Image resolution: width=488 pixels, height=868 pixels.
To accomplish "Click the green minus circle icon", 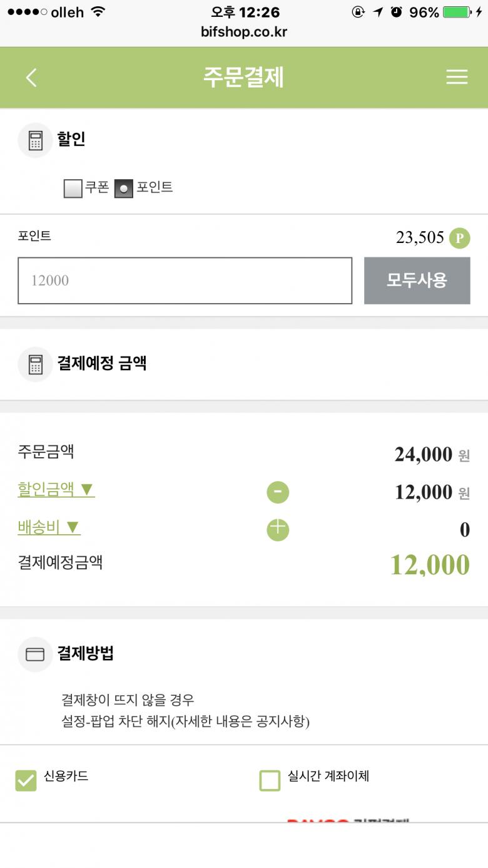I will click(278, 492).
